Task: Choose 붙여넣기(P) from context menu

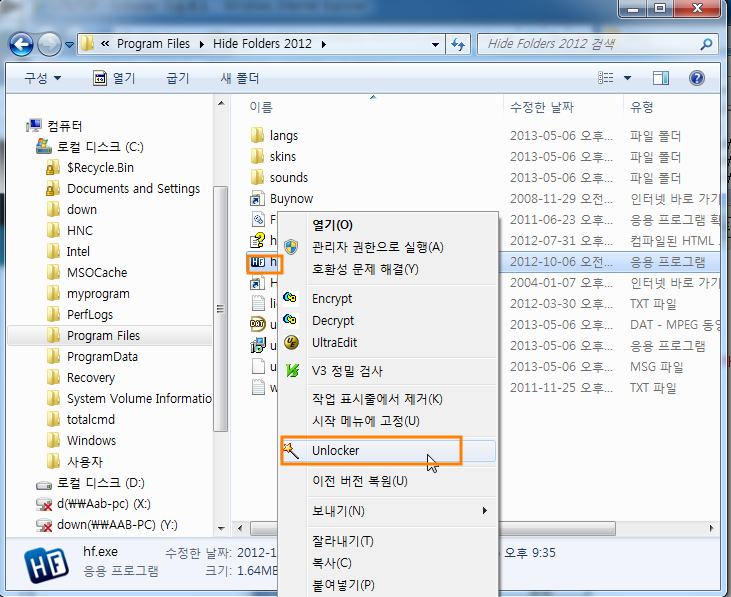Action: tap(388, 585)
